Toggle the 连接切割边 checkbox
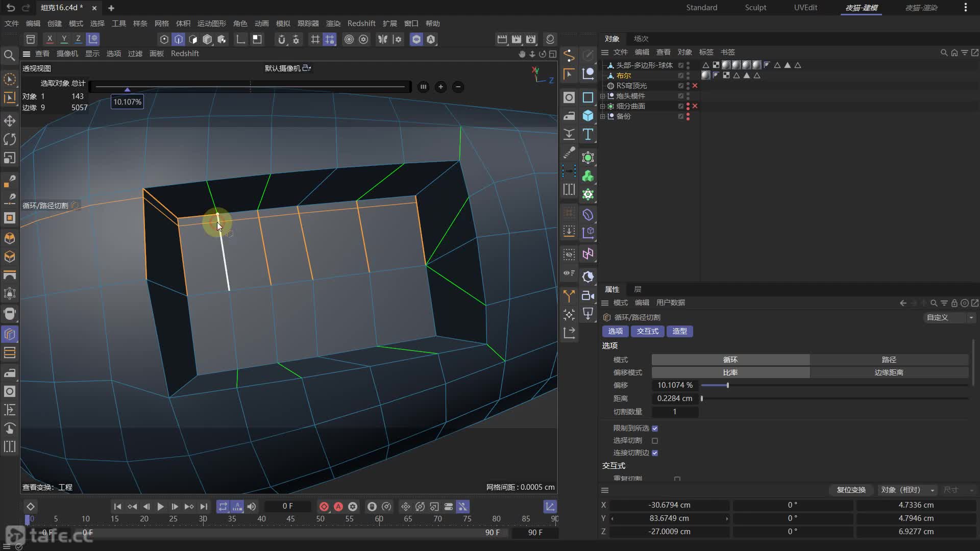980x551 pixels. (x=655, y=453)
